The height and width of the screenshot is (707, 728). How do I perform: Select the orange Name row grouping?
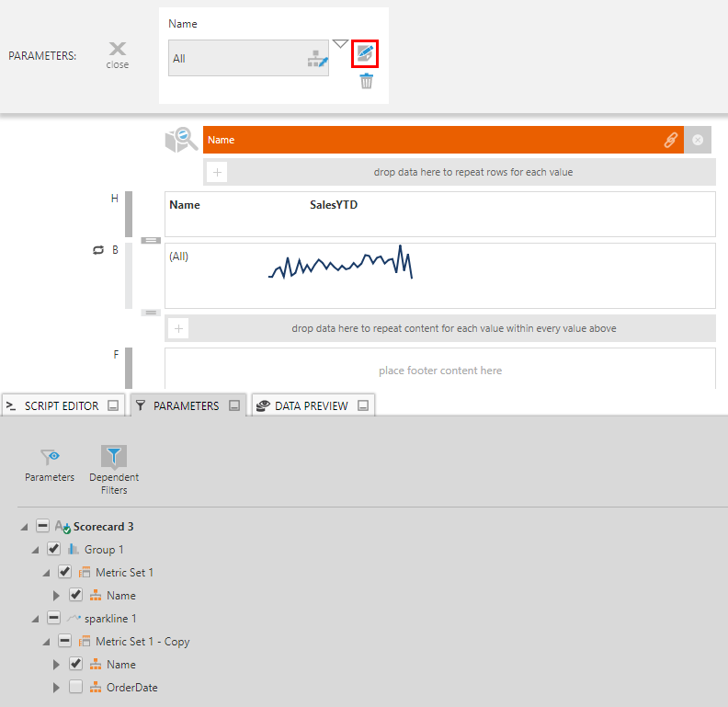pos(443,140)
